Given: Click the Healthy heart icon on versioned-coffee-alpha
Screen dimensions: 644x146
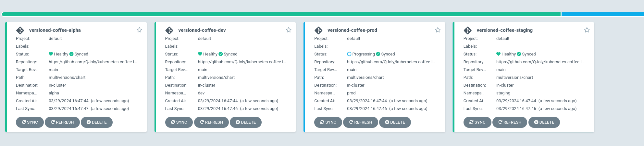Looking at the screenshot, I should (x=51, y=54).
